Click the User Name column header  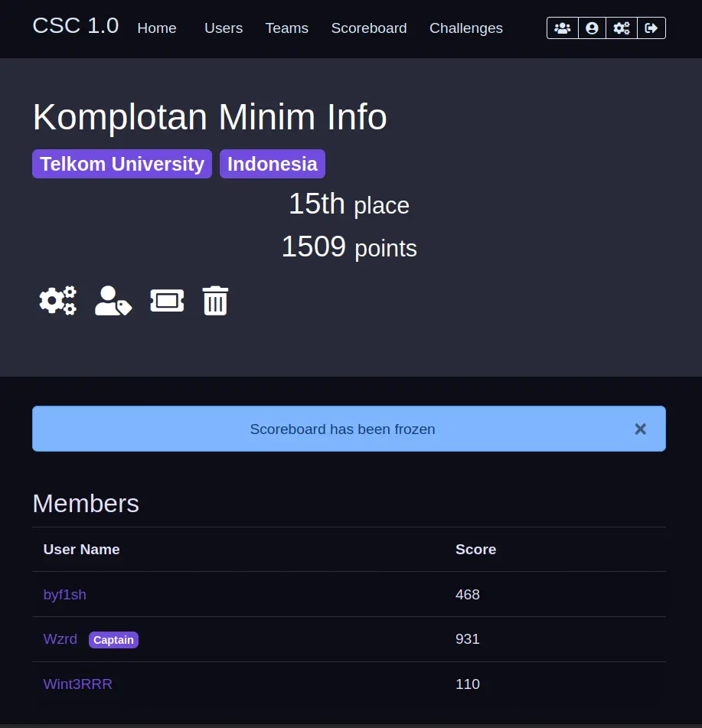(81, 550)
